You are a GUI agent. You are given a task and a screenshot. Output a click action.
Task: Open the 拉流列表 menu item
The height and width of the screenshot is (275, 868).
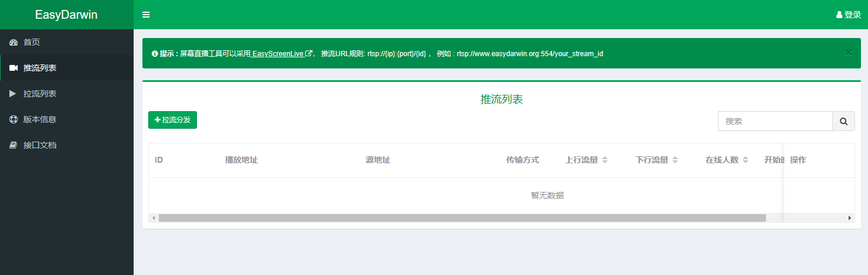(x=40, y=94)
